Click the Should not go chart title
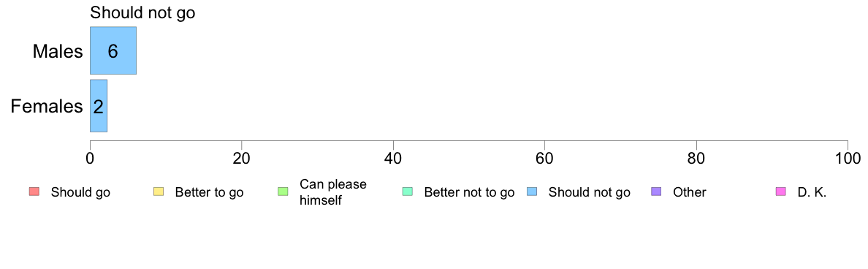The height and width of the screenshot is (269, 868). (x=142, y=12)
